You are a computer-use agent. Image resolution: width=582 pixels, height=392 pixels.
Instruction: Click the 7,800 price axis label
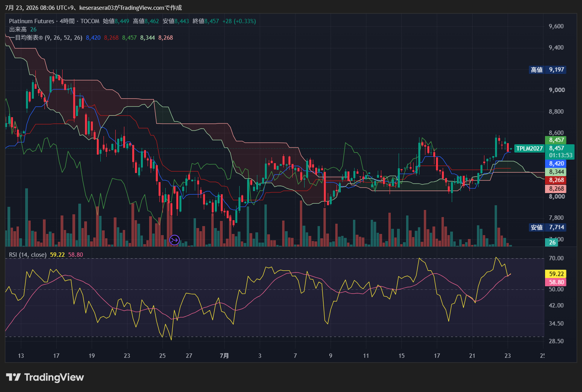[557, 218]
